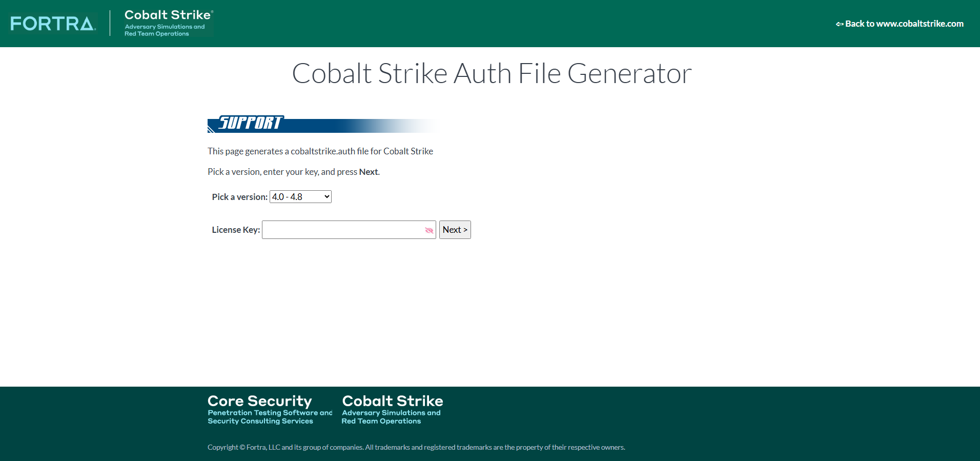Click the Cobalt Strike header logo
This screenshot has height=461, width=980.
pos(169,23)
